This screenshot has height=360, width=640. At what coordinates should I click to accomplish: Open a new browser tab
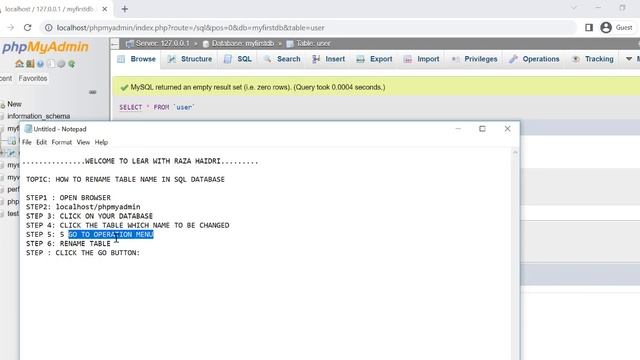124,9
